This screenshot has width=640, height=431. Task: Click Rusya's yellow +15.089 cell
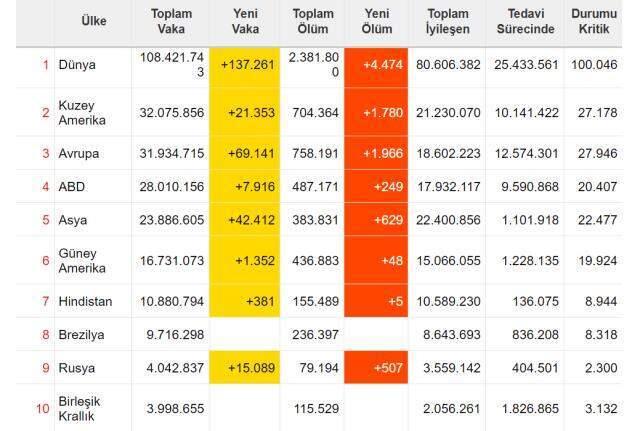(244, 367)
